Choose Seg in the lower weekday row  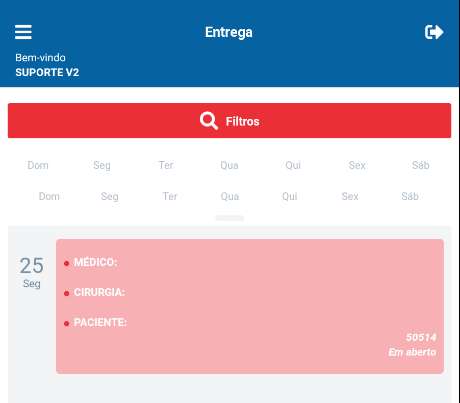tap(110, 196)
